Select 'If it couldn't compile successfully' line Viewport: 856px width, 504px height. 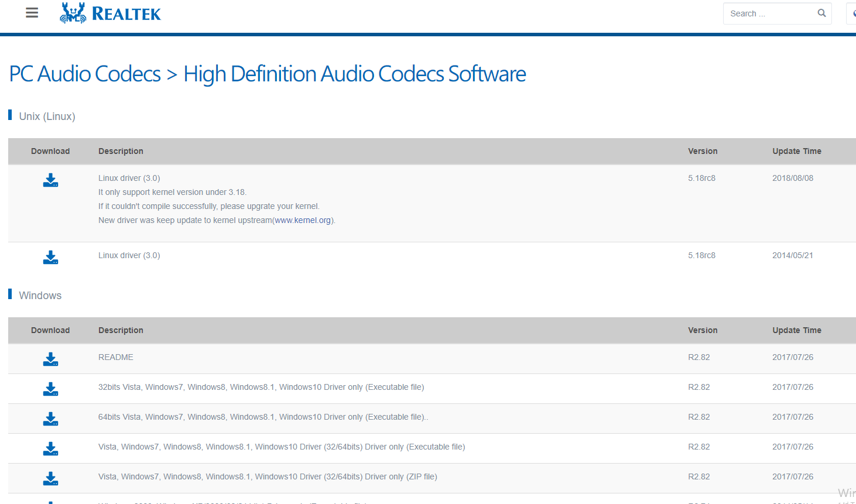click(209, 206)
